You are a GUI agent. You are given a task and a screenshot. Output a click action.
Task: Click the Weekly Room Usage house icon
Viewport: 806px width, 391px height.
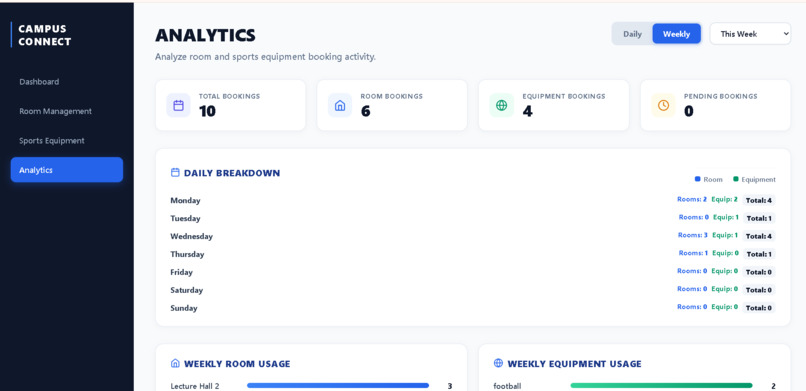click(x=175, y=363)
